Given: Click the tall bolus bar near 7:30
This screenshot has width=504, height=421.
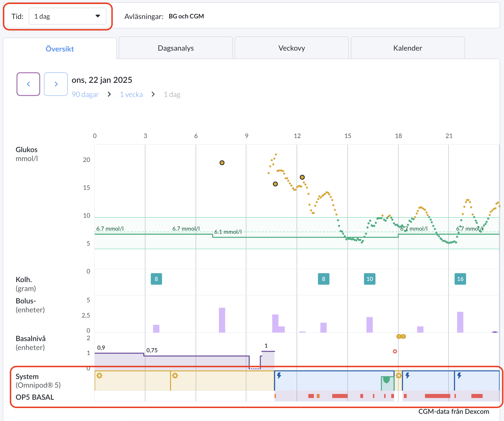Looking at the screenshot, I should tap(222, 320).
